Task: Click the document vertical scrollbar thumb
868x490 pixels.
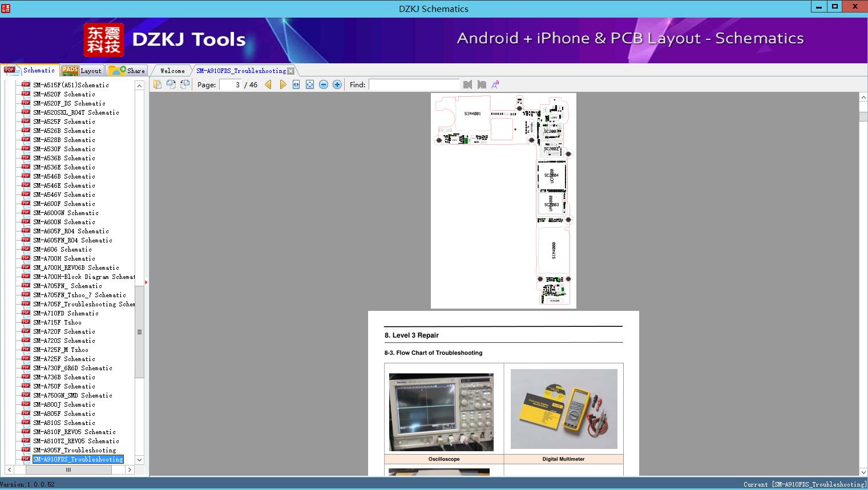Action: 863,117
